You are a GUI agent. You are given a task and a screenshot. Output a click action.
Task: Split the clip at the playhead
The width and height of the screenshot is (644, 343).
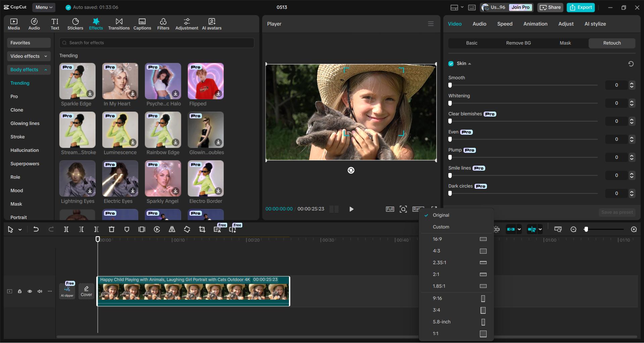66,229
